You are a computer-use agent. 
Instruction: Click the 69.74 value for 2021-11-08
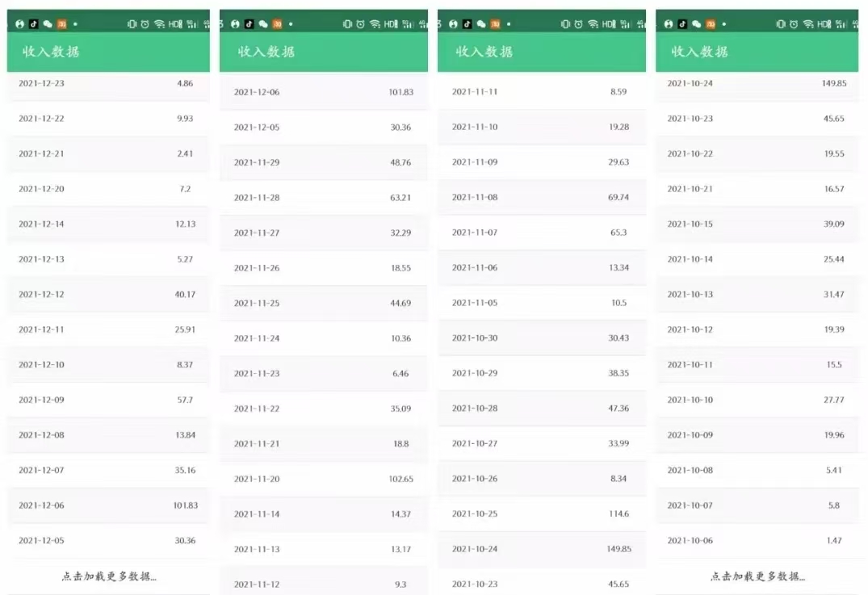[x=619, y=197]
